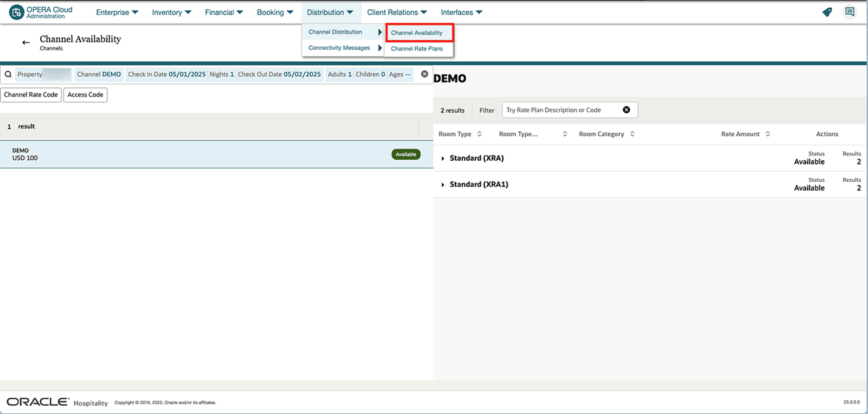Viewport: 868px width, 414px height.
Task: Sort by Rate Amount arrows
Action: click(x=768, y=134)
